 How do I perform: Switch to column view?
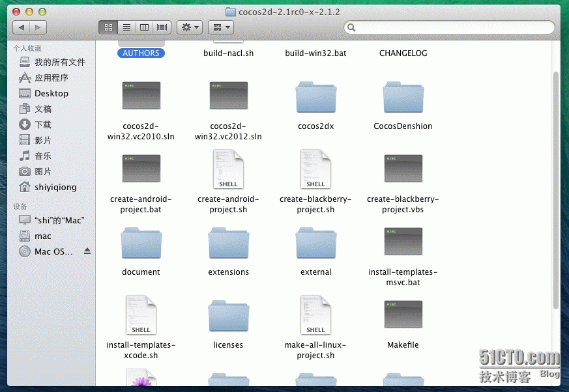144,27
